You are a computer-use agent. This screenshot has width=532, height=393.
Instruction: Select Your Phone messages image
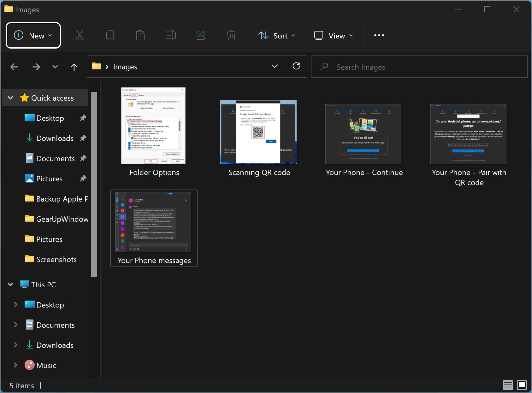coord(153,222)
